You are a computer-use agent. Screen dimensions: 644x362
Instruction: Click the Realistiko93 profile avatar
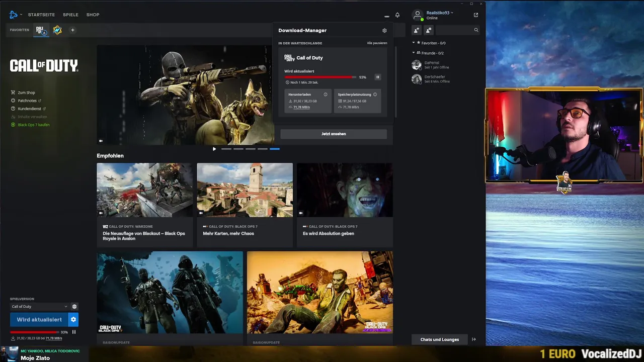(x=418, y=15)
